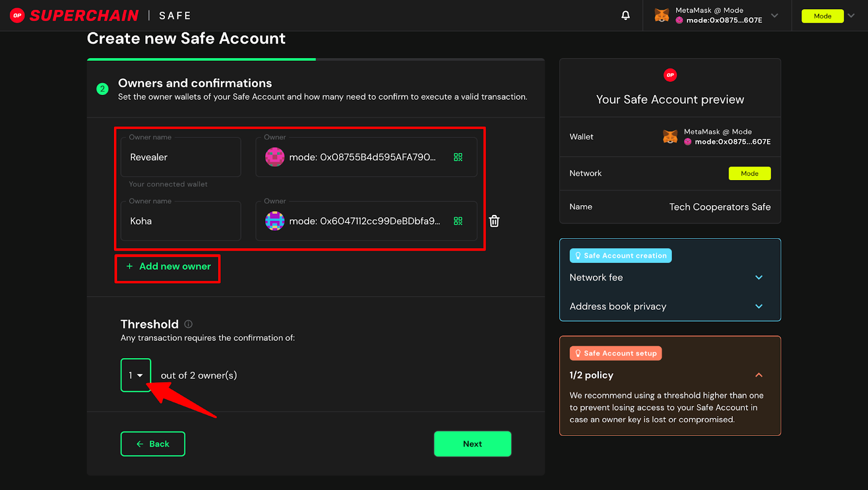Click the delete trash icon for owner Koha
The height and width of the screenshot is (490, 868).
tap(494, 221)
